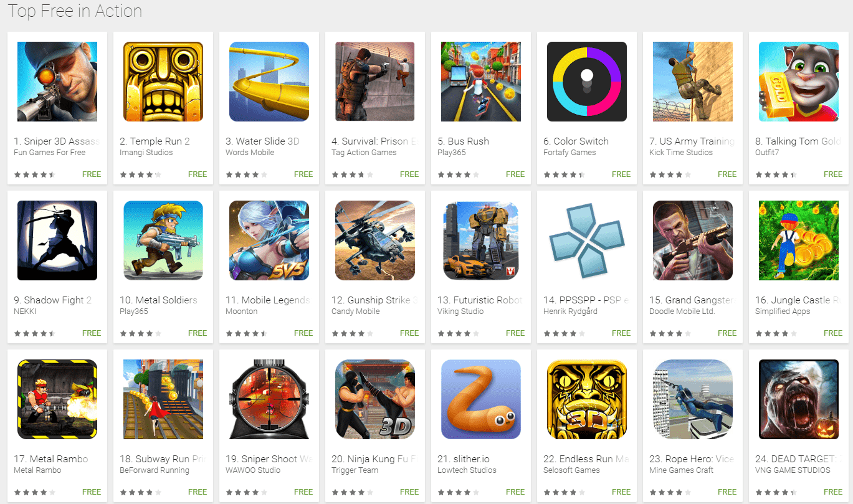
Task: Click the Top Free in Action heading
Action: (75, 11)
